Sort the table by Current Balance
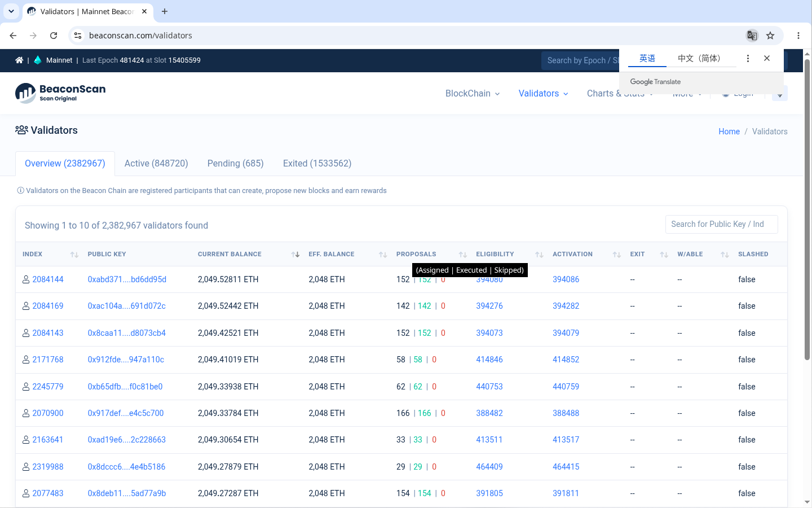 tap(295, 255)
